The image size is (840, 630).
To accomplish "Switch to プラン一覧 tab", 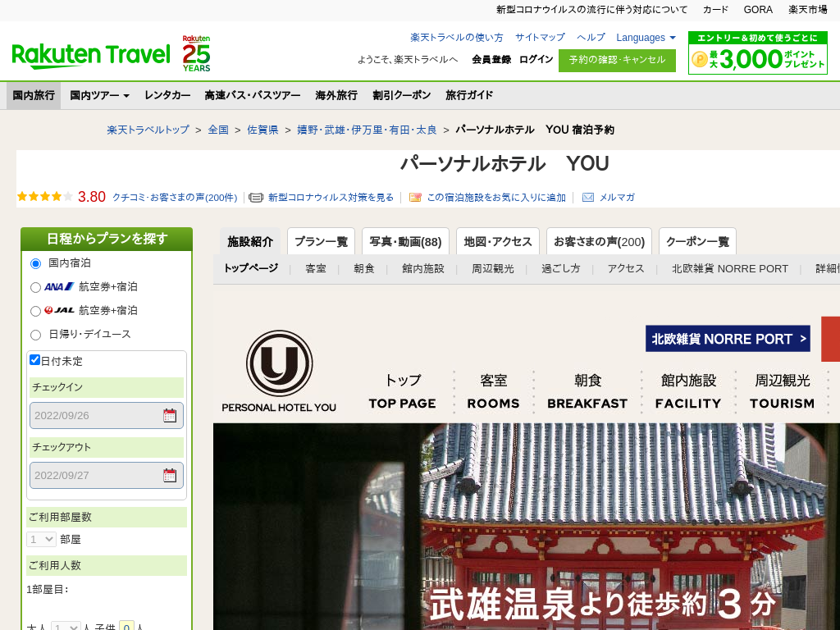I will coord(322,242).
